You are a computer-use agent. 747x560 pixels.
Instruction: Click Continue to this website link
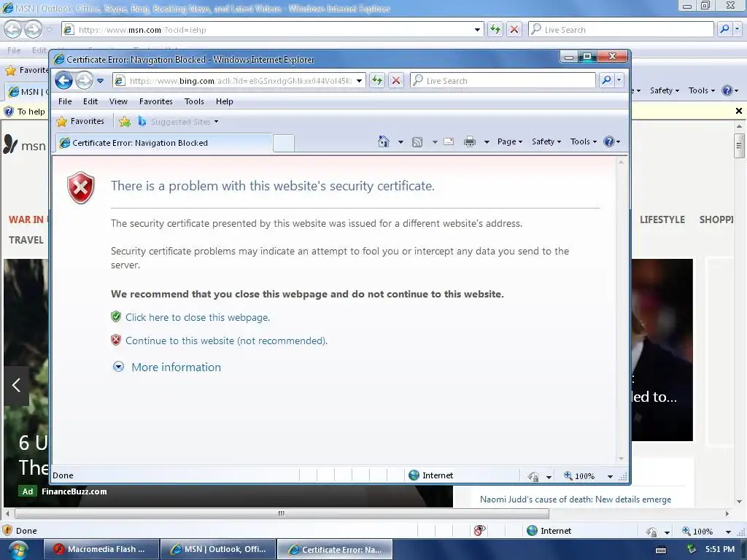click(x=226, y=341)
